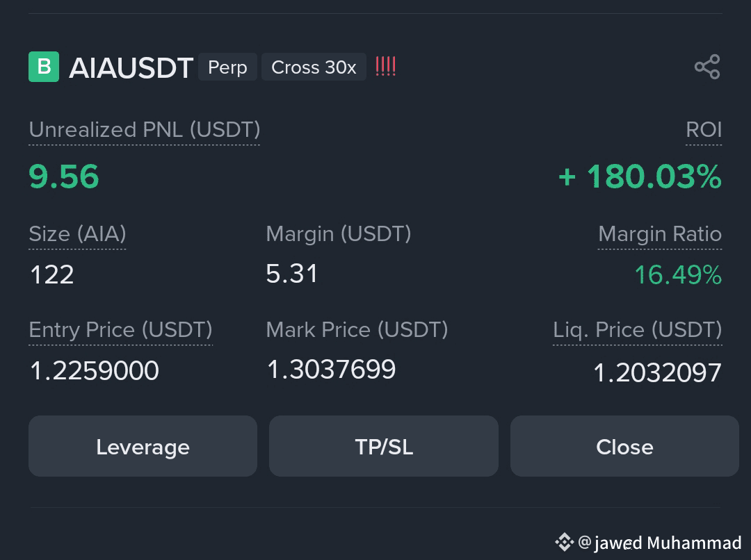
Task: Tap the Entry Price (USDT) label
Action: point(121,330)
